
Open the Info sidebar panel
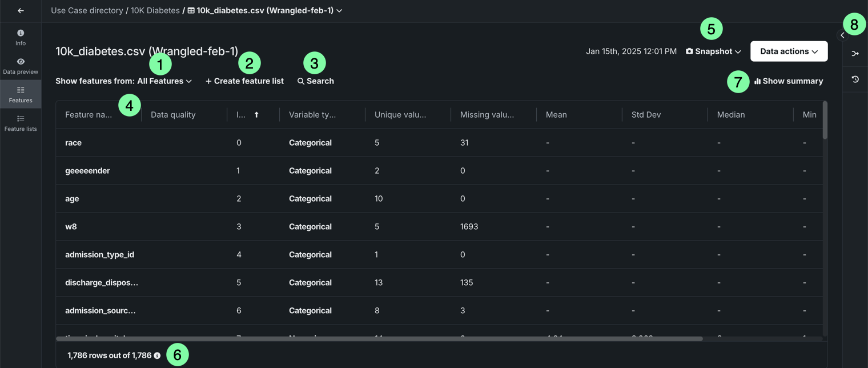coord(21,37)
